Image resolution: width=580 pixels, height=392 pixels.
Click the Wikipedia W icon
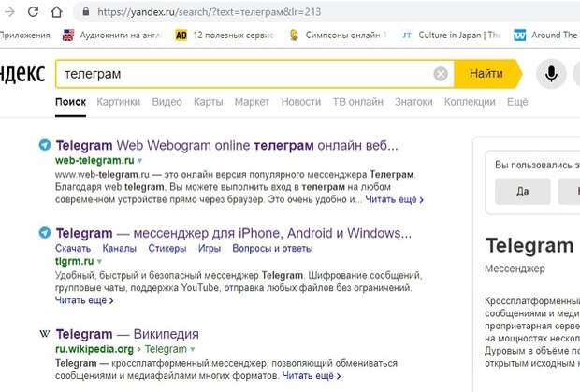44,334
